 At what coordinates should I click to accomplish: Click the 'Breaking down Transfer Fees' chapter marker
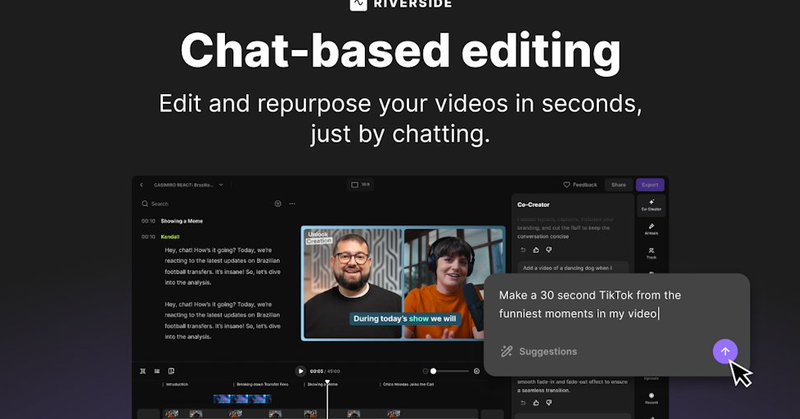pyautogui.click(x=261, y=384)
